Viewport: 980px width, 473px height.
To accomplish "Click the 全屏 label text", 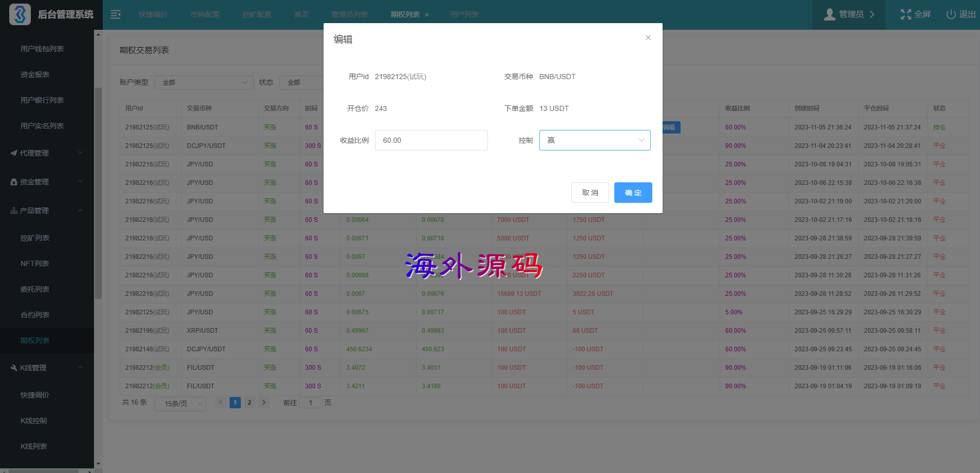I will (922, 14).
